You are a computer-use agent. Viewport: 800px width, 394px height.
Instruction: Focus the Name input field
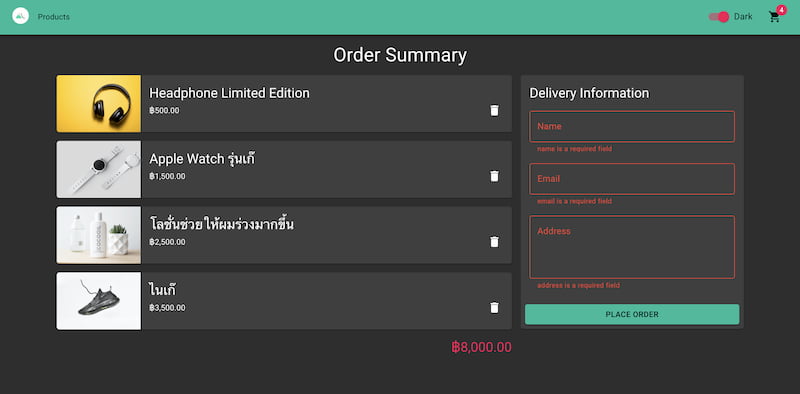(632, 127)
